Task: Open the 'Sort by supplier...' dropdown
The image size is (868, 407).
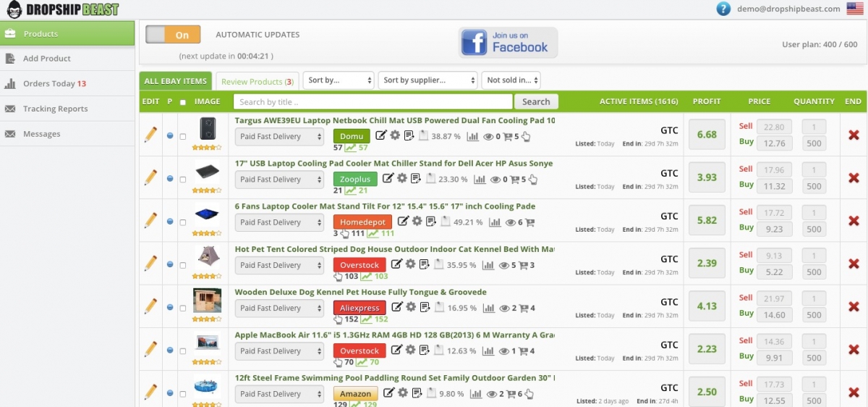Action: tap(427, 80)
